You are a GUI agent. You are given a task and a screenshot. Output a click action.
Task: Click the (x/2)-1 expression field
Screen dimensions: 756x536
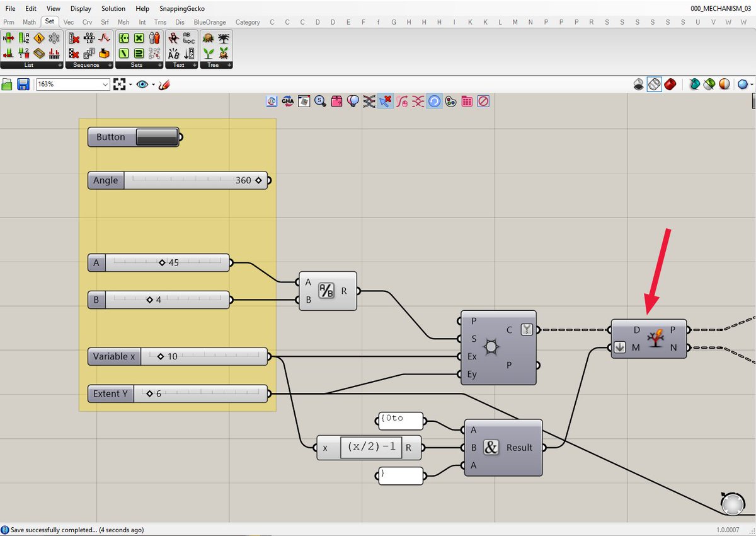371,447
